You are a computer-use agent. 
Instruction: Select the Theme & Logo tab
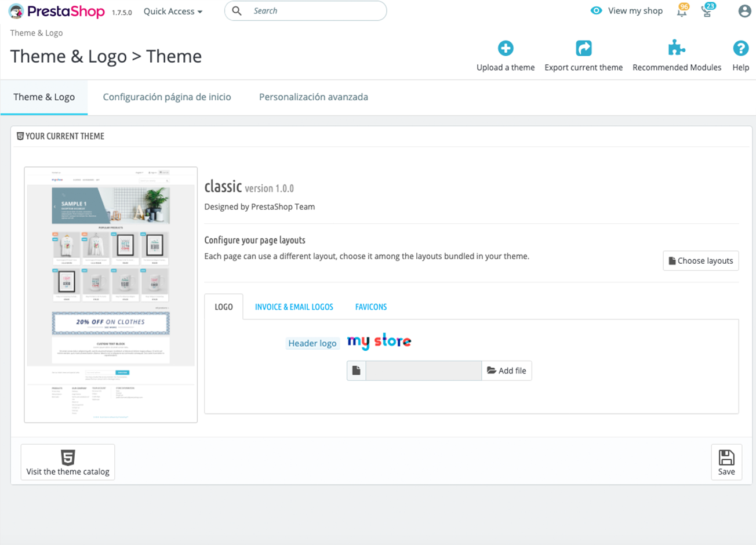(x=44, y=97)
